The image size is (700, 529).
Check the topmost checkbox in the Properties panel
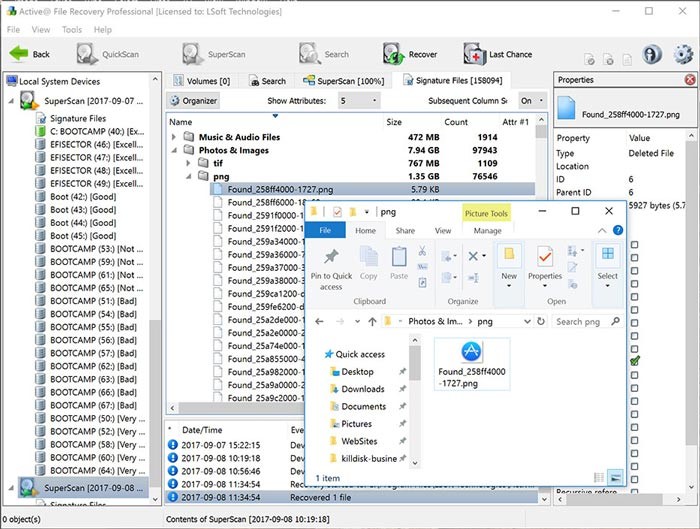(634, 245)
